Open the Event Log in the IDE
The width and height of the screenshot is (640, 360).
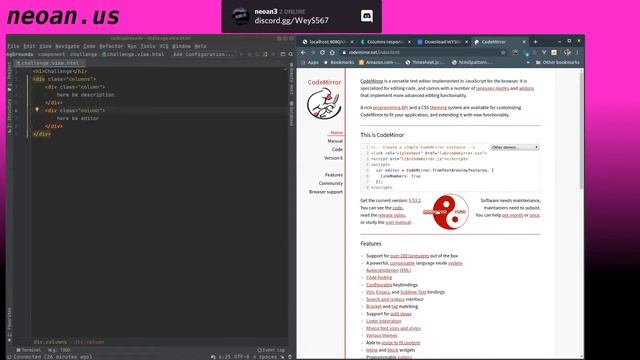271,350
